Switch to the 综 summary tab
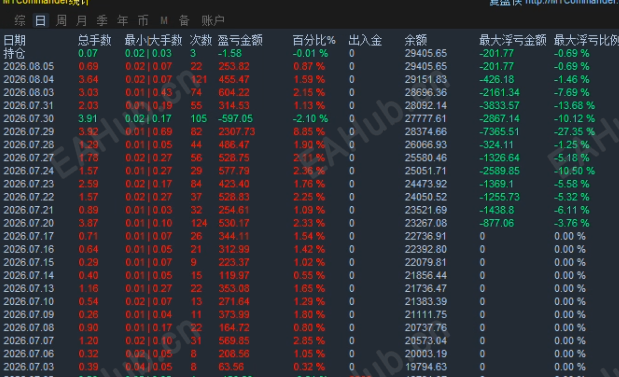This screenshot has width=619, height=377. [20, 20]
